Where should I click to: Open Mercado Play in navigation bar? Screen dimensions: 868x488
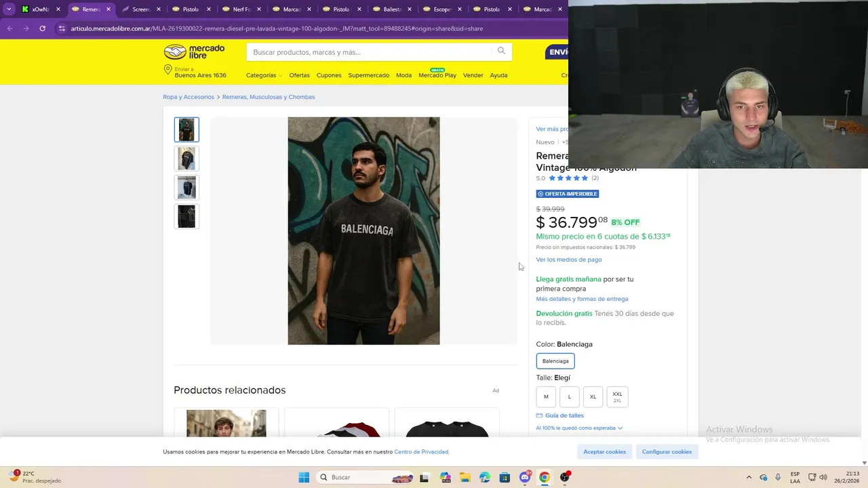[x=437, y=75]
